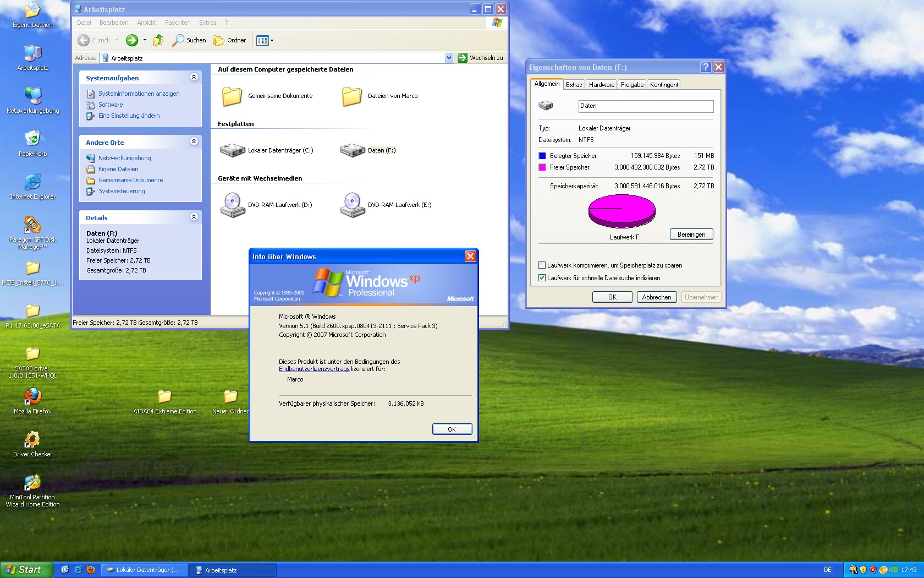This screenshot has width=924, height=578.
Task: Switch to the Extras properties tab
Action: 574,85
